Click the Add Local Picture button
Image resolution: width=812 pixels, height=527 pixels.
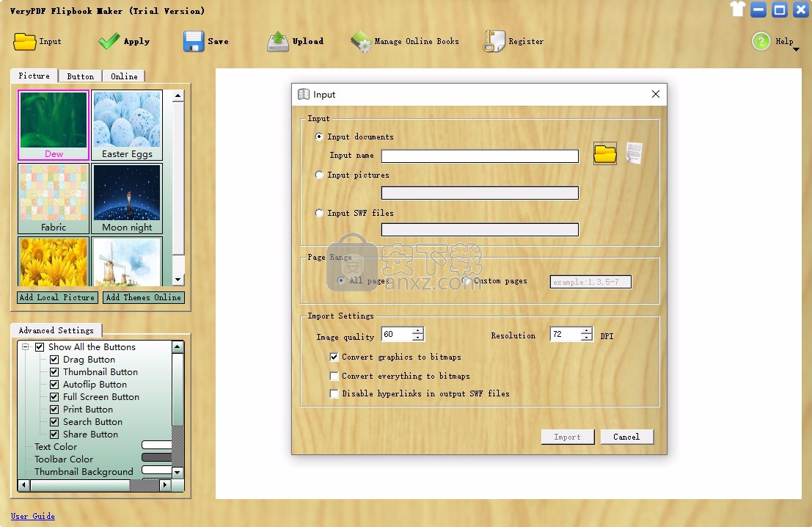(x=57, y=297)
